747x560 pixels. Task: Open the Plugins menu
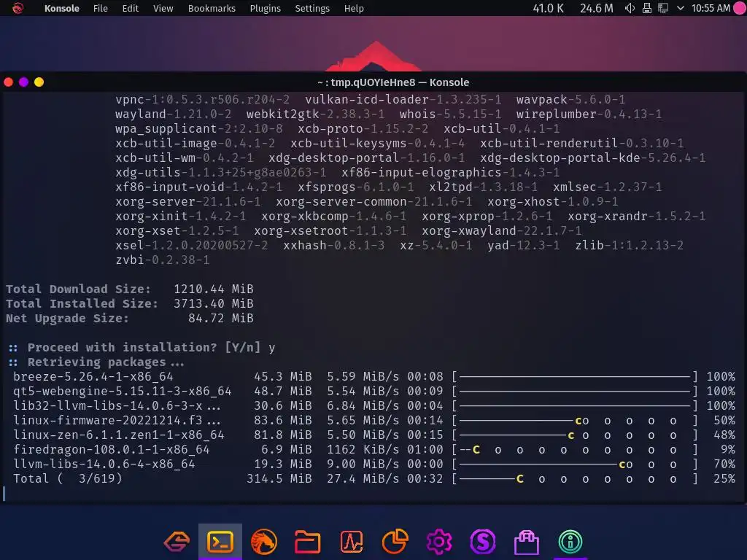266,9
